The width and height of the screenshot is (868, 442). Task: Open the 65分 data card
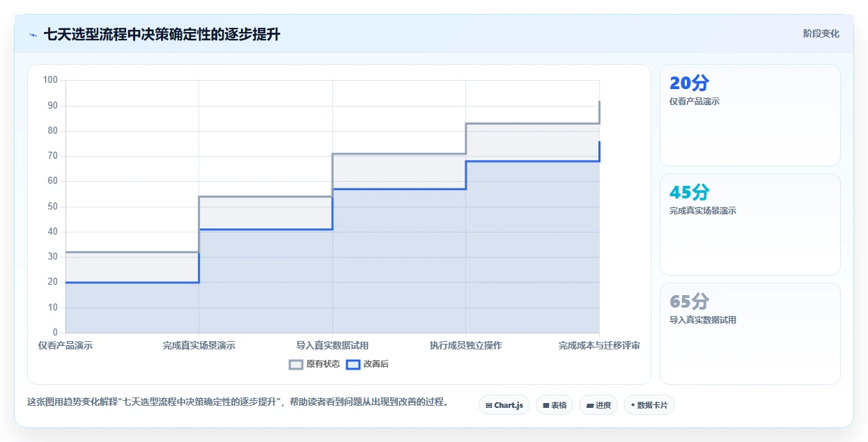point(750,333)
